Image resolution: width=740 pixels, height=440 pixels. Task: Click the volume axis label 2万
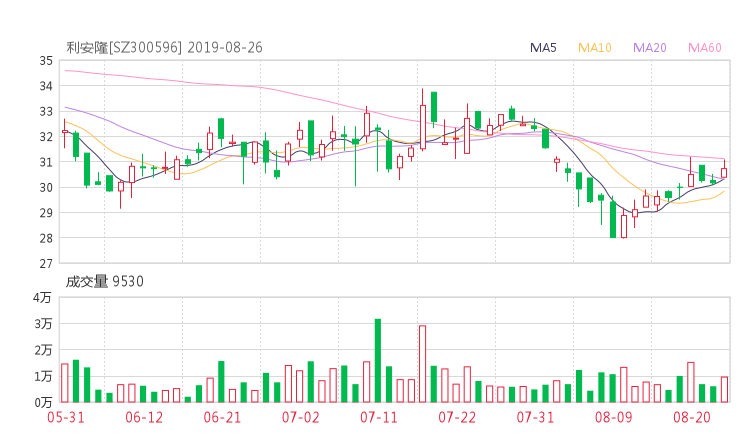pyautogui.click(x=42, y=350)
